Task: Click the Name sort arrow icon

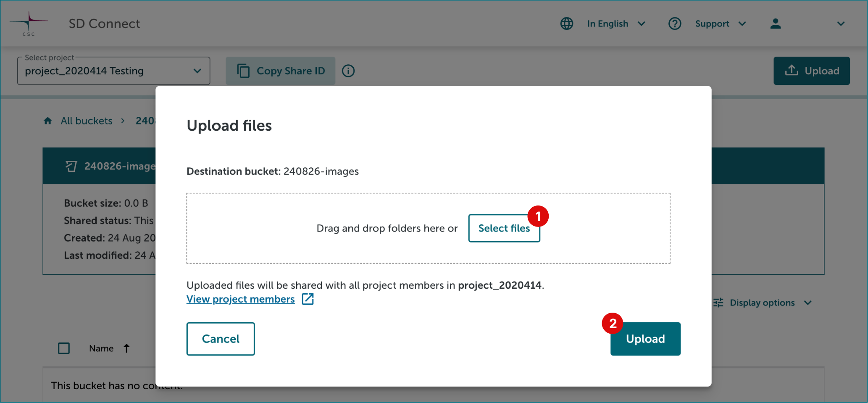Action: [x=126, y=348]
